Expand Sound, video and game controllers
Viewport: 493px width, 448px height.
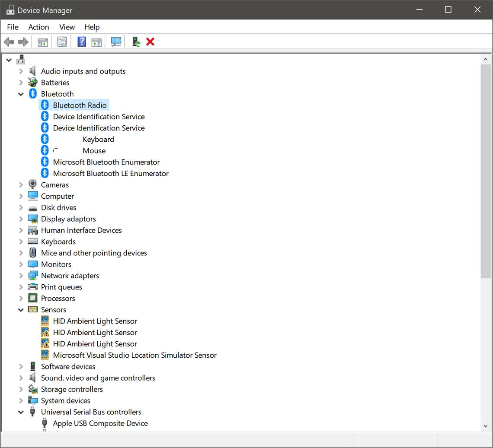point(21,378)
